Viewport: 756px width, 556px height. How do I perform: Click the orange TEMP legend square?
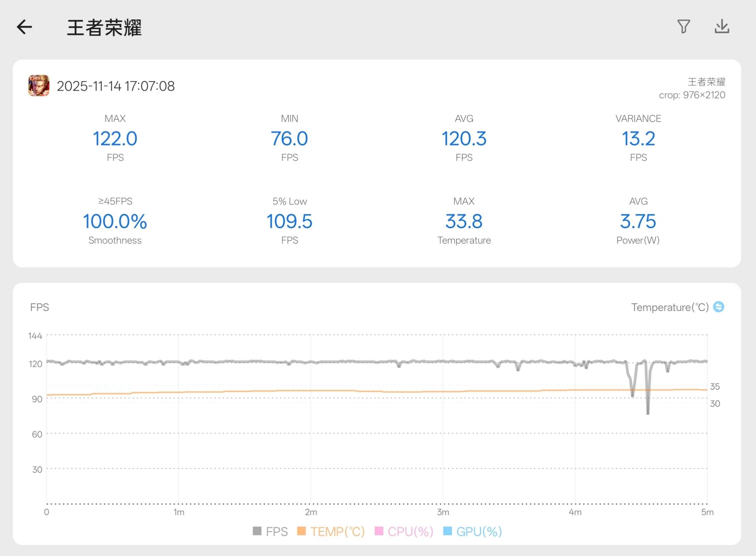302,531
